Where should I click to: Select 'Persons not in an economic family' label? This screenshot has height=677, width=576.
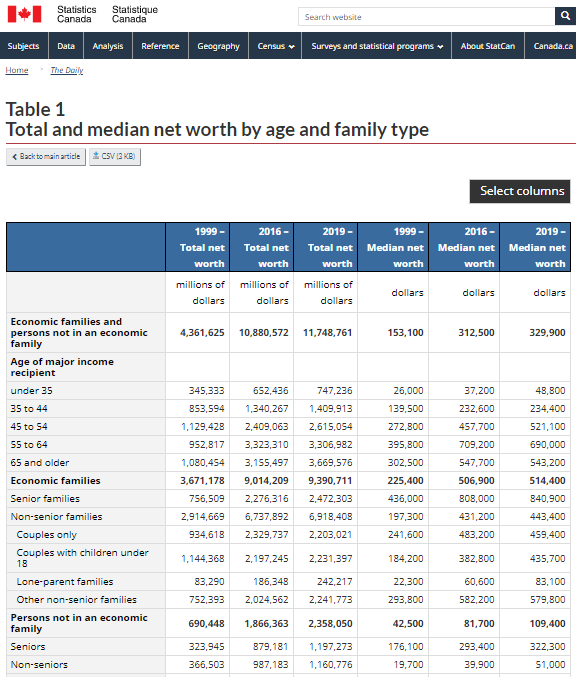pos(79,623)
